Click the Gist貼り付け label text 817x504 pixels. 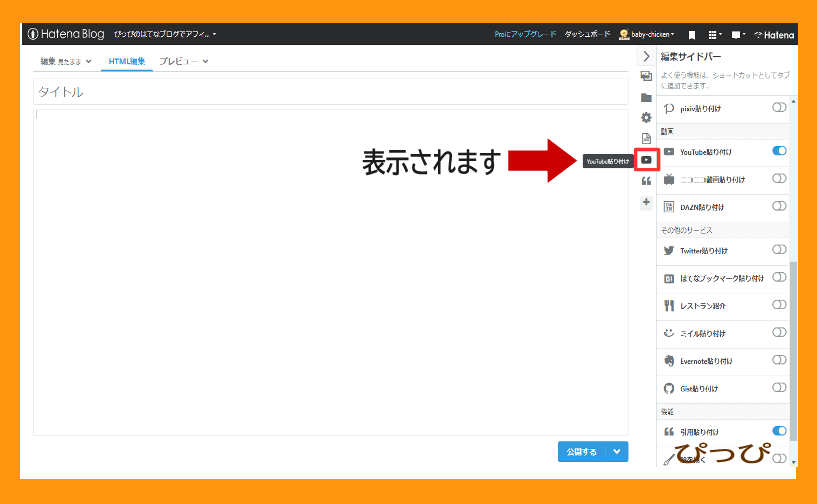[699, 389]
